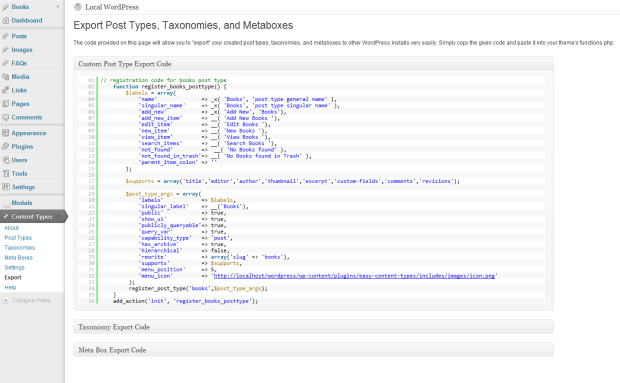Screen dimensions: 620x383
Task: Click the Modals menu icon
Action: pyautogui.click(x=5, y=203)
